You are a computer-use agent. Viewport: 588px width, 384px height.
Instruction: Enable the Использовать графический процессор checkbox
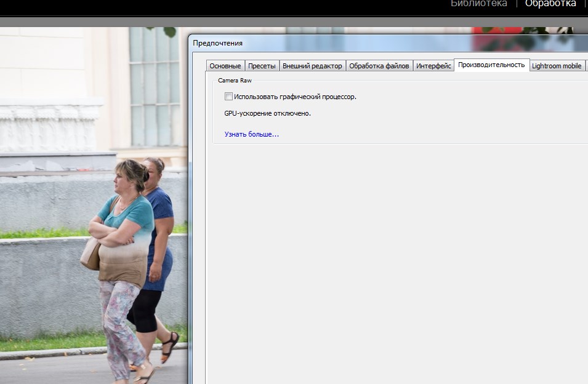pos(228,97)
